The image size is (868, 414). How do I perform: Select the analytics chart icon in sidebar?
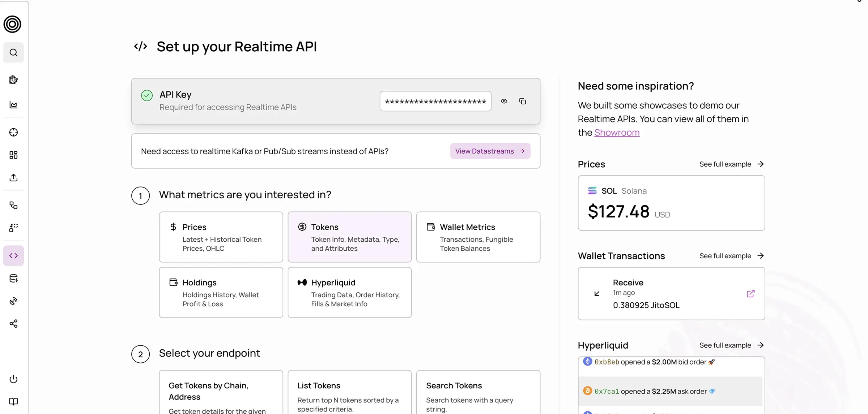coord(13,105)
